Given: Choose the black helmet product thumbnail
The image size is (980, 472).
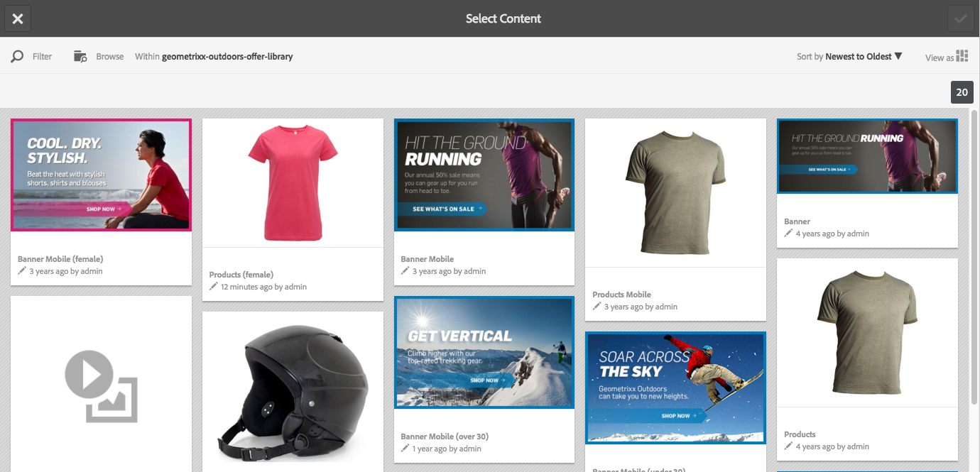Looking at the screenshot, I should 293,392.
